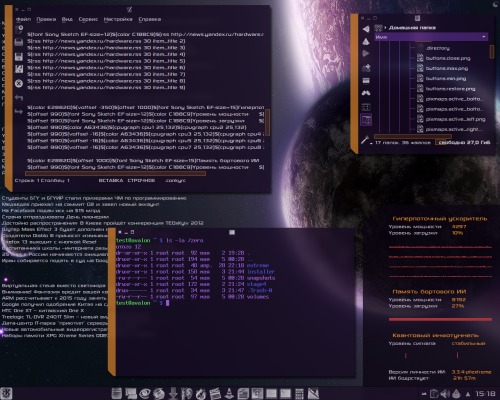Open the application launcher at taskbar left
500x400 pixels.
click(6, 393)
